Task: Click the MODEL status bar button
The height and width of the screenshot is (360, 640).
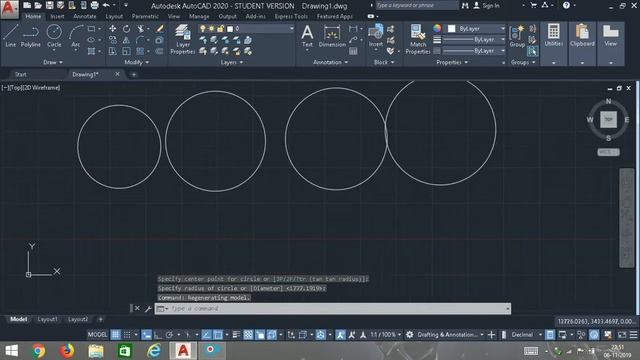Action: (97, 335)
